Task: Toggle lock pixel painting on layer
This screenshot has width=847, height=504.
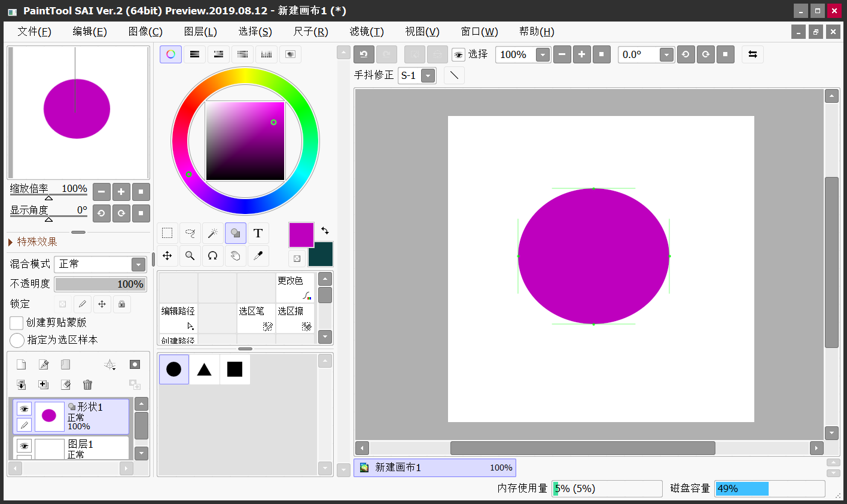Action: (x=83, y=304)
